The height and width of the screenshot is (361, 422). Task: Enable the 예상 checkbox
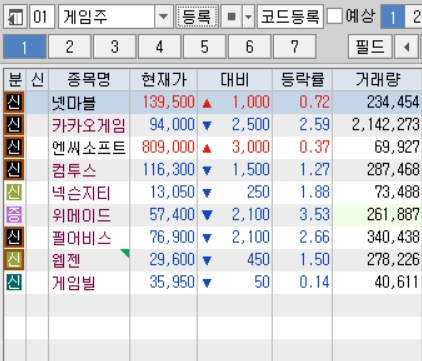(x=334, y=16)
